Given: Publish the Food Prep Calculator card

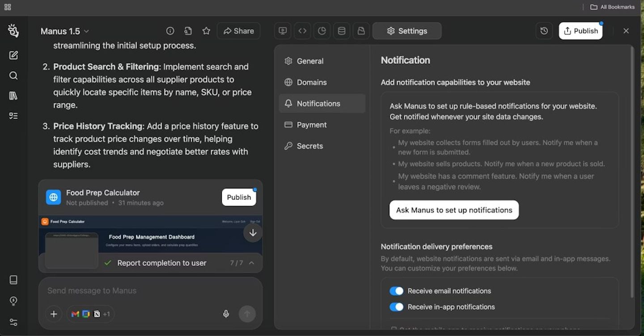Looking at the screenshot, I should pyautogui.click(x=239, y=197).
